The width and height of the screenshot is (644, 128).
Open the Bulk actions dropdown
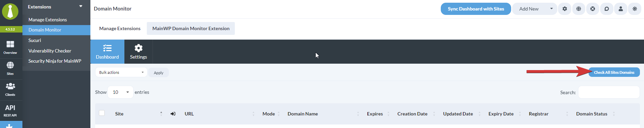point(121,72)
